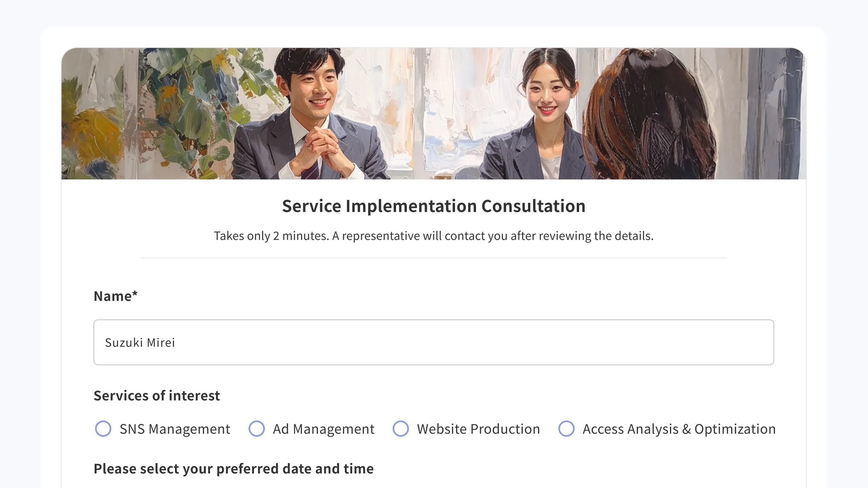Click the 'SNS Management' text label
Screen dimensions: 868x488
pyautogui.click(x=175, y=429)
